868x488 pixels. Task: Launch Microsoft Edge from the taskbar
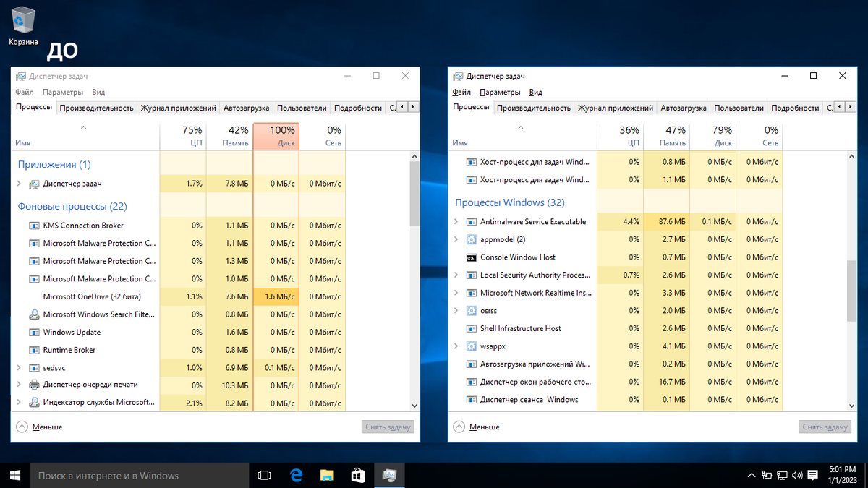[x=296, y=475]
